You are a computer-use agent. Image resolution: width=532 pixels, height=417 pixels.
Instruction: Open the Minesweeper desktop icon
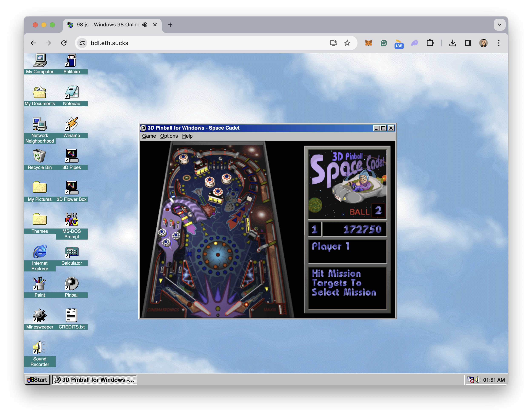40,316
